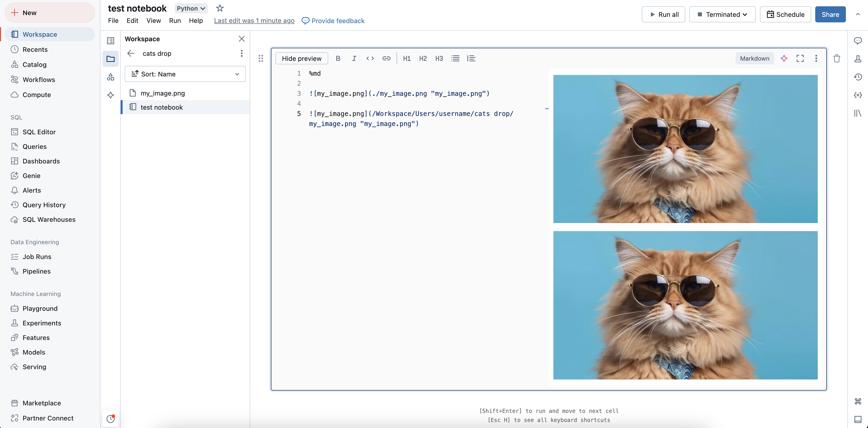Click the italic formatting icon
The height and width of the screenshot is (428, 868).
coord(354,58)
